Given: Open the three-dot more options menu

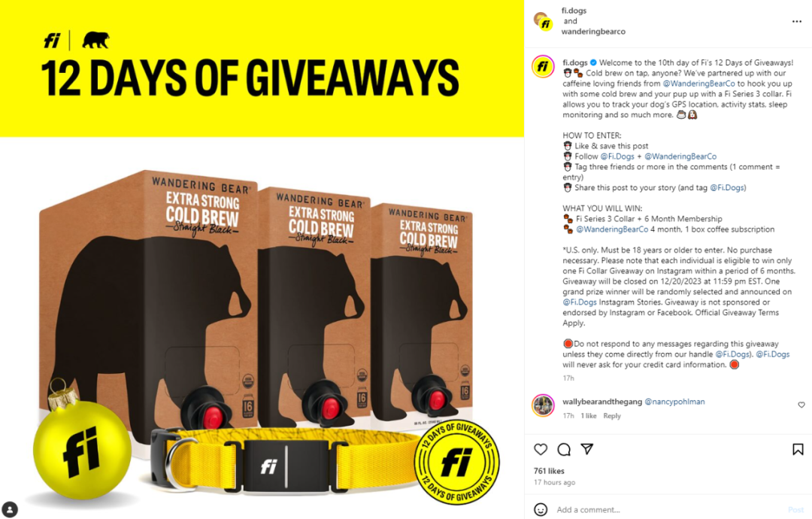Looking at the screenshot, I should pyautogui.click(x=797, y=21).
